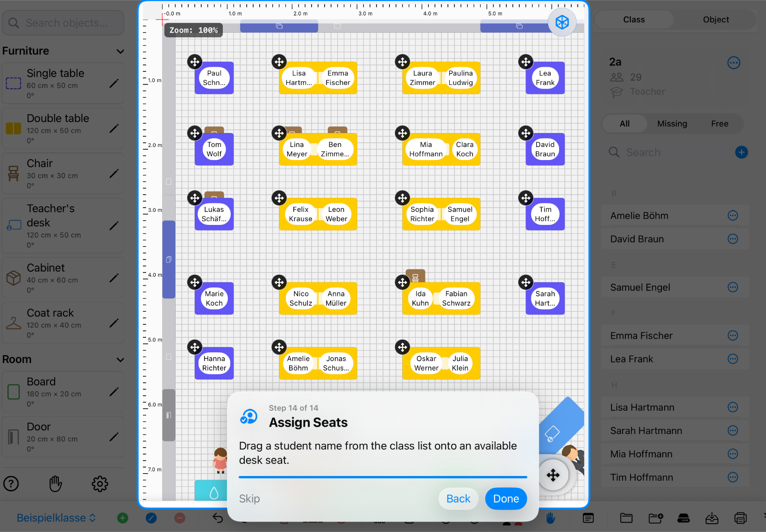Select the hand icon in left sidebar

point(56,483)
